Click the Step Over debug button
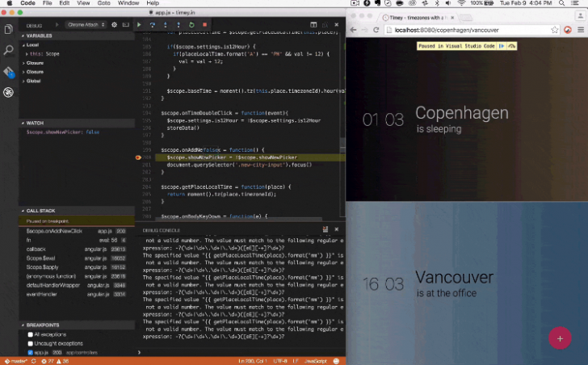This screenshot has width=588, height=365. (x=152, y=25)
